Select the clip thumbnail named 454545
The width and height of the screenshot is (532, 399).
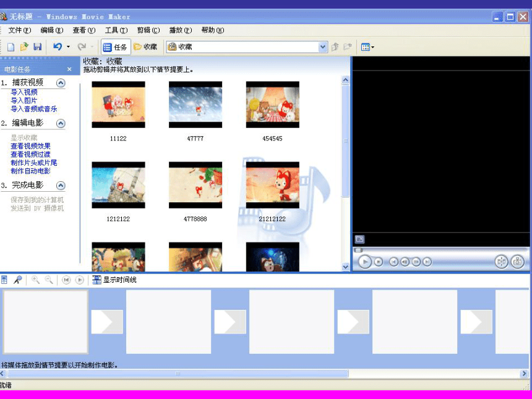click(x=272, y=105)
